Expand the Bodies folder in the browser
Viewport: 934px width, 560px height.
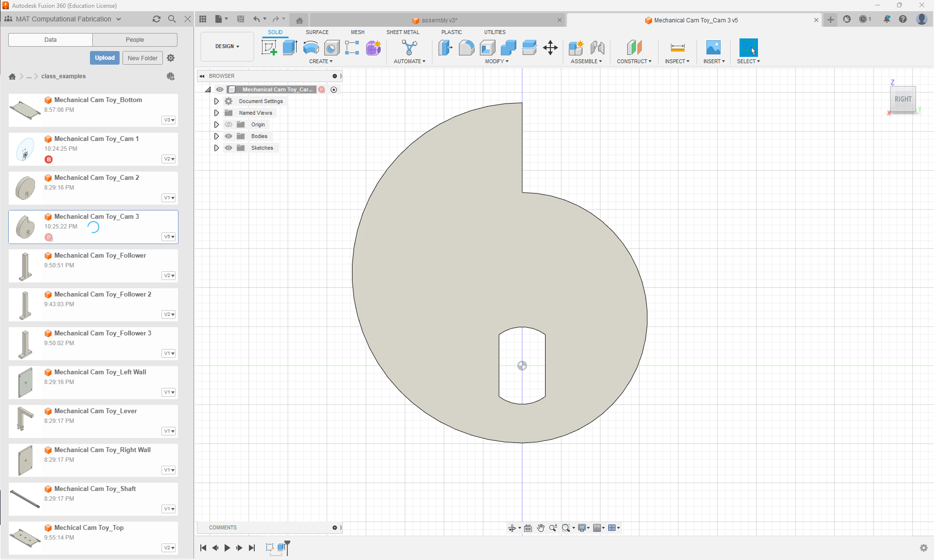point(216,136)
